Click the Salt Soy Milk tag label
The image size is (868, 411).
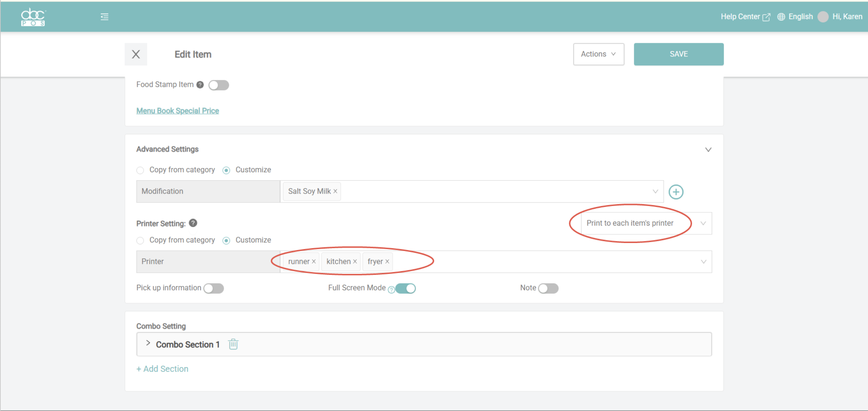[309, 191]
